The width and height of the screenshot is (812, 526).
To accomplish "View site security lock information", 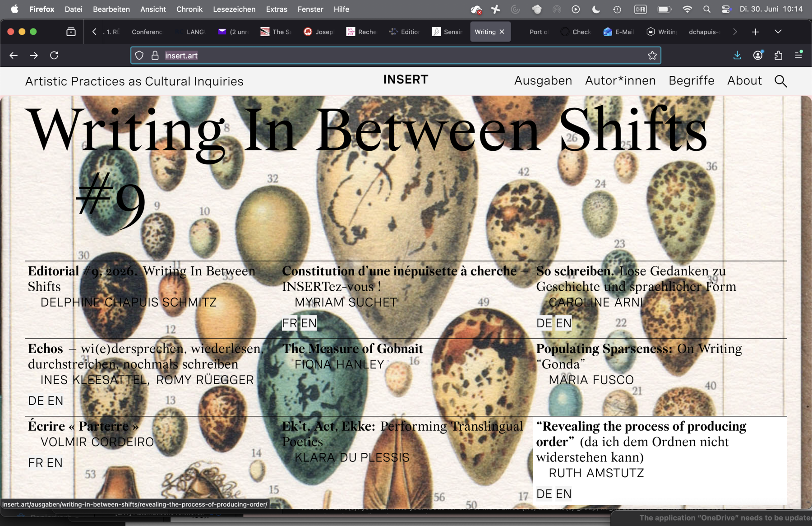I will tap(155, 56).
